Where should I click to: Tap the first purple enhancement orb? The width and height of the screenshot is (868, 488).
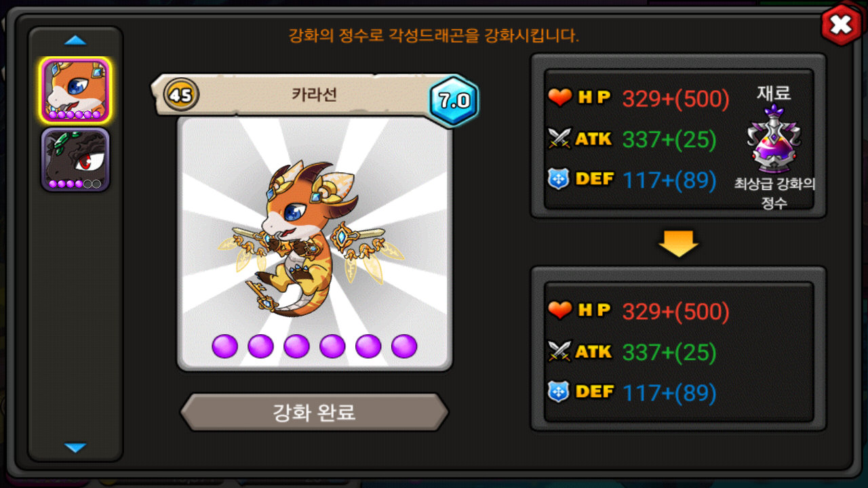tap(225, 346)
